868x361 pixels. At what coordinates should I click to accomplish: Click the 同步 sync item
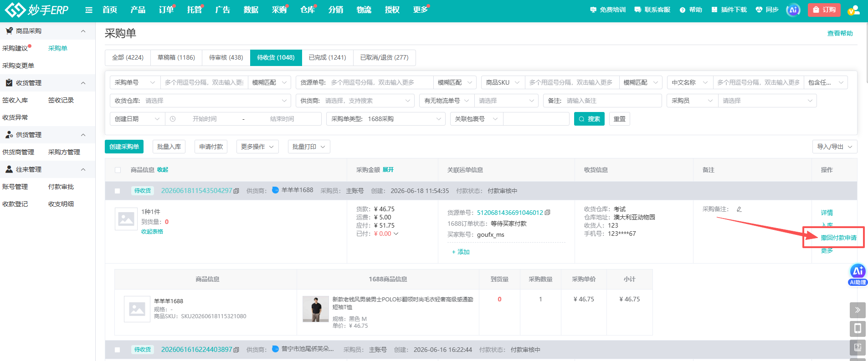(x=767, y=10)
